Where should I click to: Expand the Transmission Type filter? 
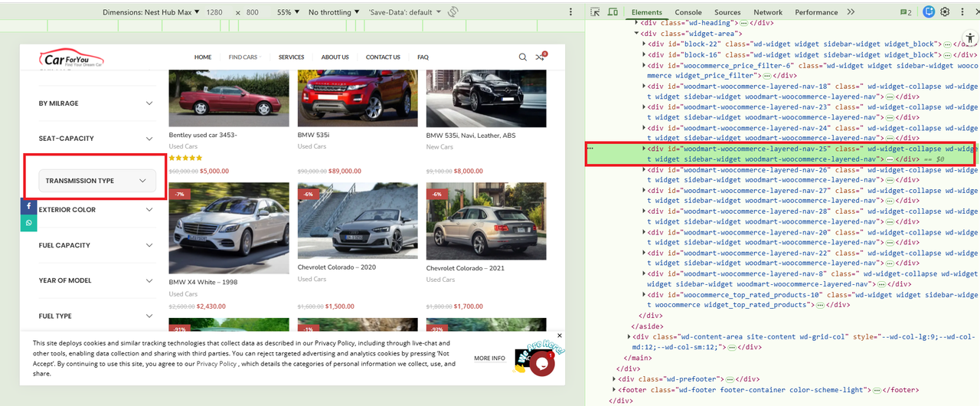click(97, 181)
